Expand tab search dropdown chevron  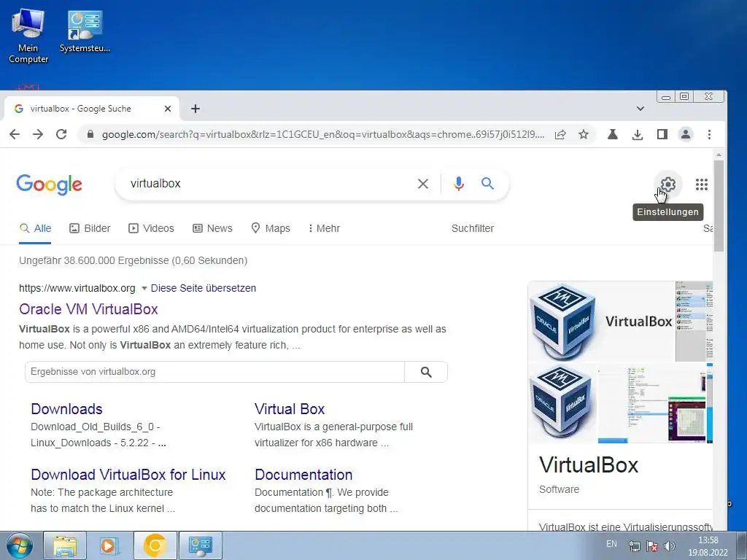(x=640, y=109)
